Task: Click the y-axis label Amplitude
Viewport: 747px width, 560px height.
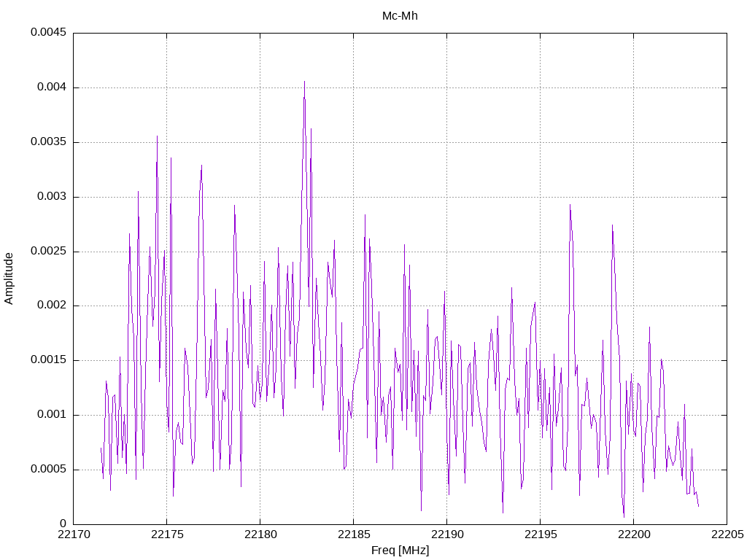Action: pyautogui.click(x=9, y=279)
